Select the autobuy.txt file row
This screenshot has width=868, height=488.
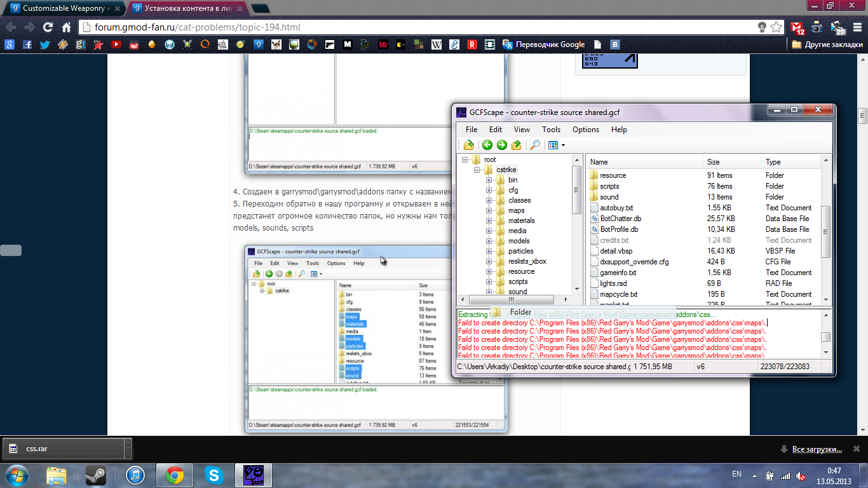[703, 208]
